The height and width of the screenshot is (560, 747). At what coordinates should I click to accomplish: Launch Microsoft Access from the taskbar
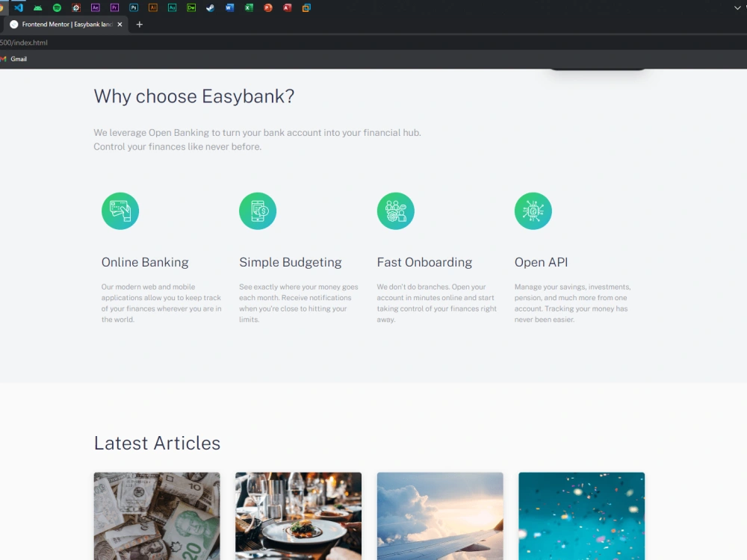coord(287,7)
